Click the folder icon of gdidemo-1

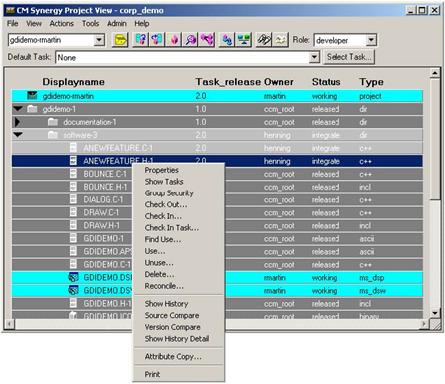tap(32, 109)
